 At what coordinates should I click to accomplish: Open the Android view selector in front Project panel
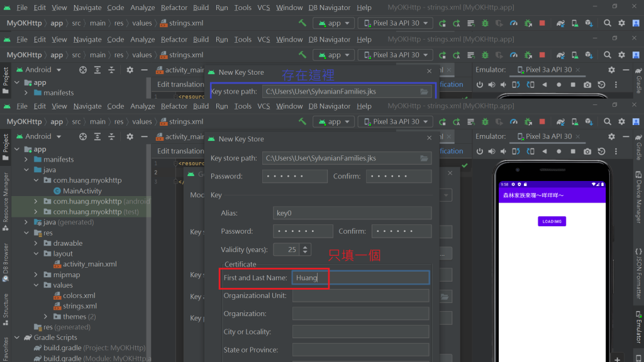pyautogui.click(x=38, y=136)
